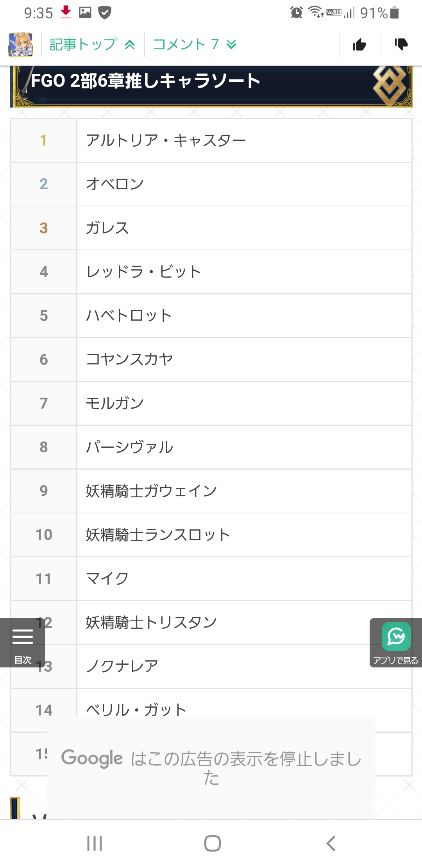Open the FGO game thumbnail icon
The height and width of the screenshot is (868, 422).
[x=21, y=45]
